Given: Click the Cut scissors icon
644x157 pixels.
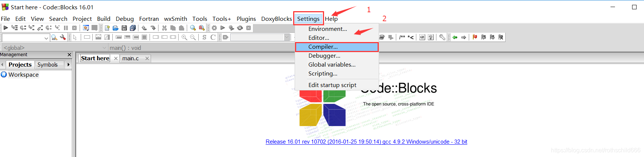Looking at the screenshot, I should coord(164,28).
